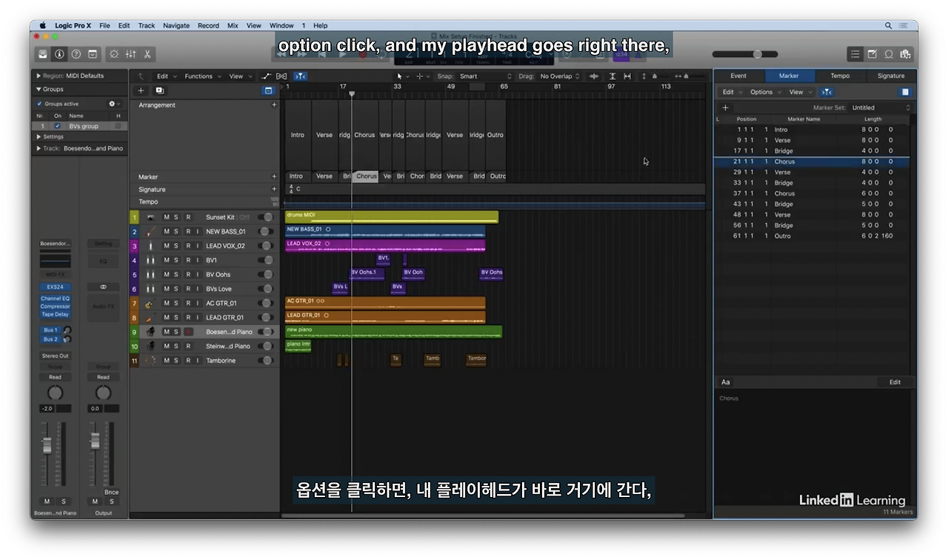Toggle the Toolbar button in control bar

pyautogui.click(x=93, y=54)
